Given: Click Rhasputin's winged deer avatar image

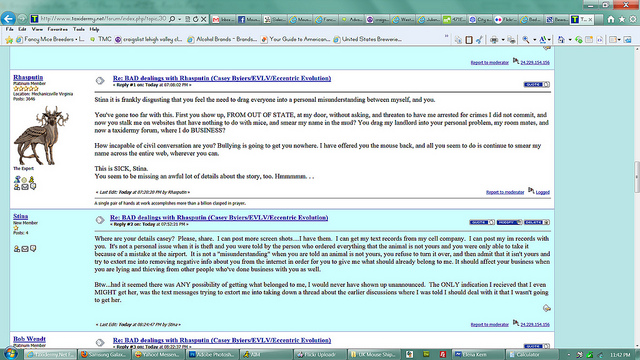Looking at the screenshot, I should 41,135.
